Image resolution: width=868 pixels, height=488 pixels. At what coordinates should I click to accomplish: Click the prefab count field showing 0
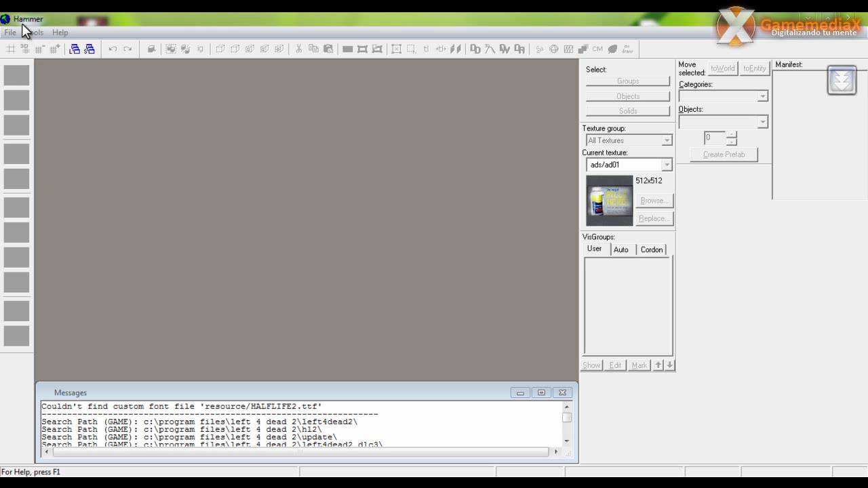pyautogui.click(x=715, y=138)
